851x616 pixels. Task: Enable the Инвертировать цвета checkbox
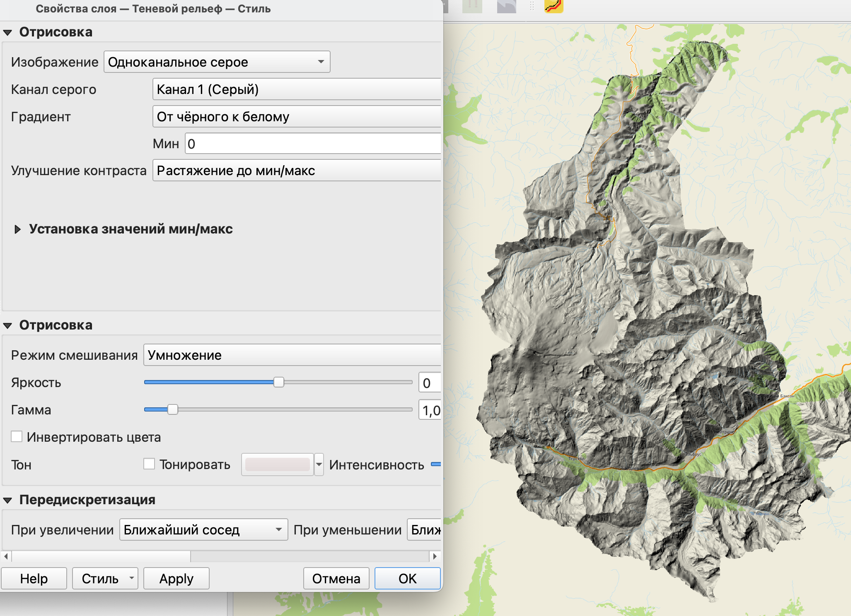pyautogui.click(x=17, y=437)
